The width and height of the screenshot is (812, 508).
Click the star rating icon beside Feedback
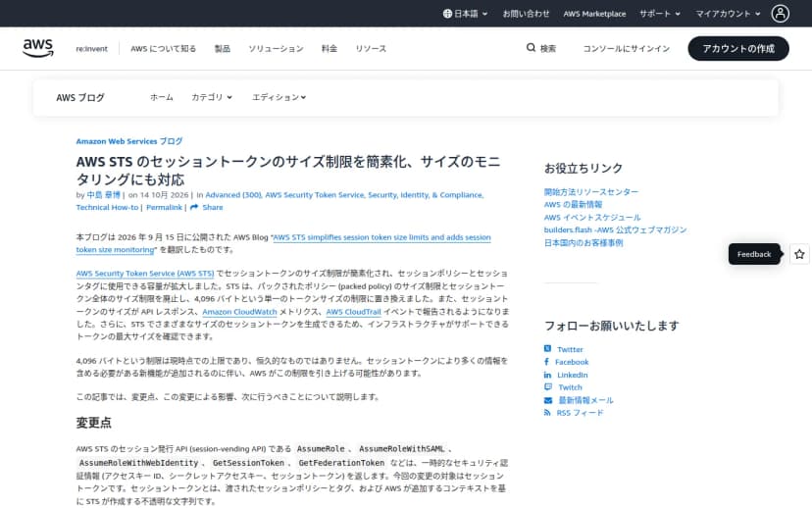799,254
